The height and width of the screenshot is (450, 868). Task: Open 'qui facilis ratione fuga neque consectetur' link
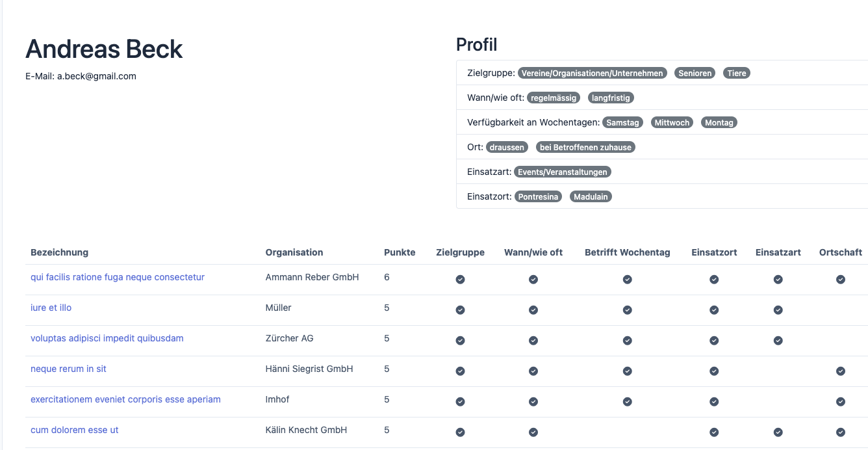pyautogui.click(x=118, y=277)
